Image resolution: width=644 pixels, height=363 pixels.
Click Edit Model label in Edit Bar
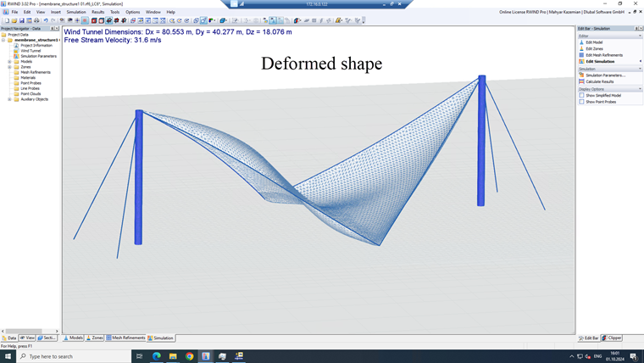point(594,42)
